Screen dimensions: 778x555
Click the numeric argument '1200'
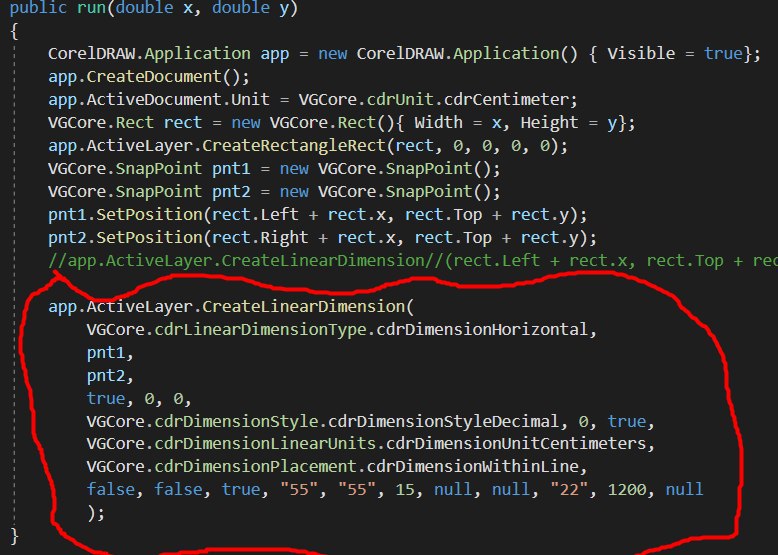627,489
